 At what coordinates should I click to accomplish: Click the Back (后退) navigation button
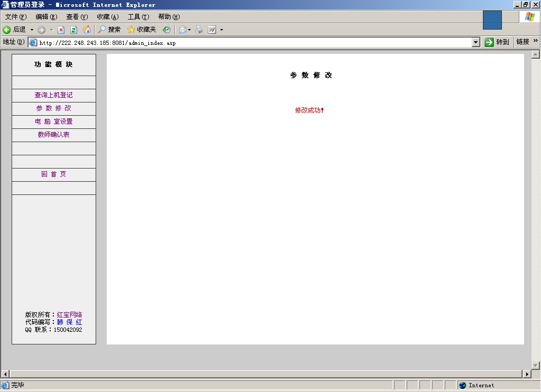14,30
